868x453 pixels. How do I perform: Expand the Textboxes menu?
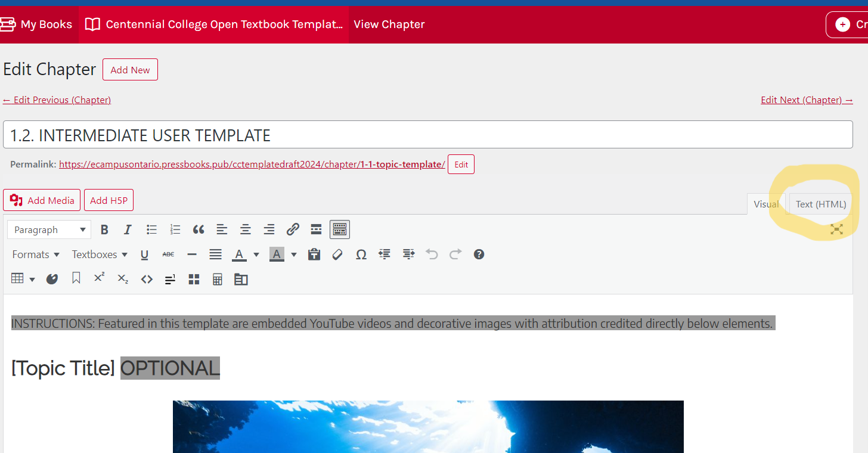point(100,255)
